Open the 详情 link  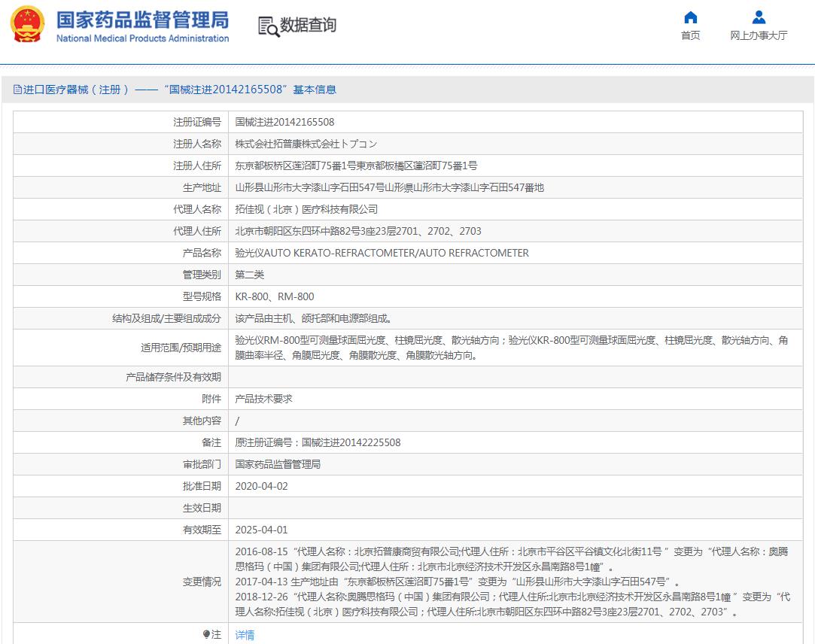point(245,635)
